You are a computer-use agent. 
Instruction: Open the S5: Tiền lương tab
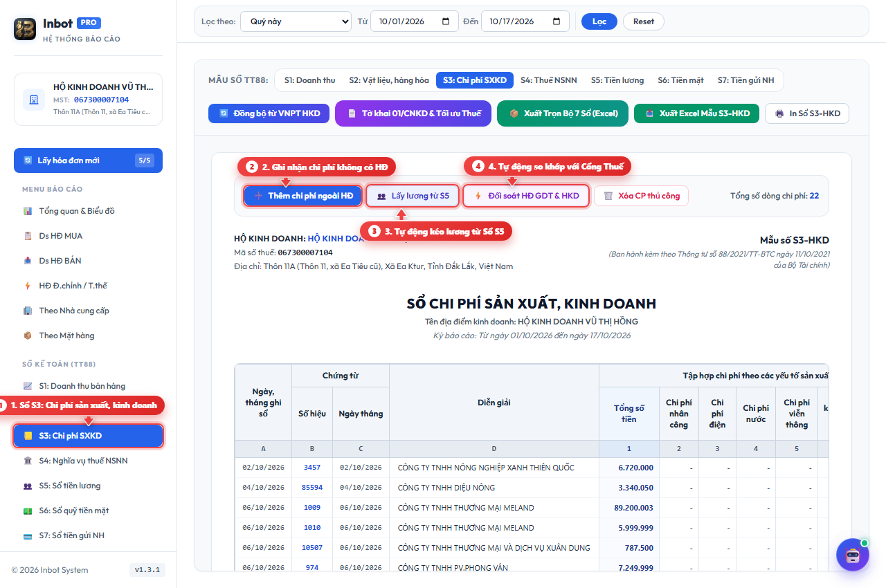617,80
